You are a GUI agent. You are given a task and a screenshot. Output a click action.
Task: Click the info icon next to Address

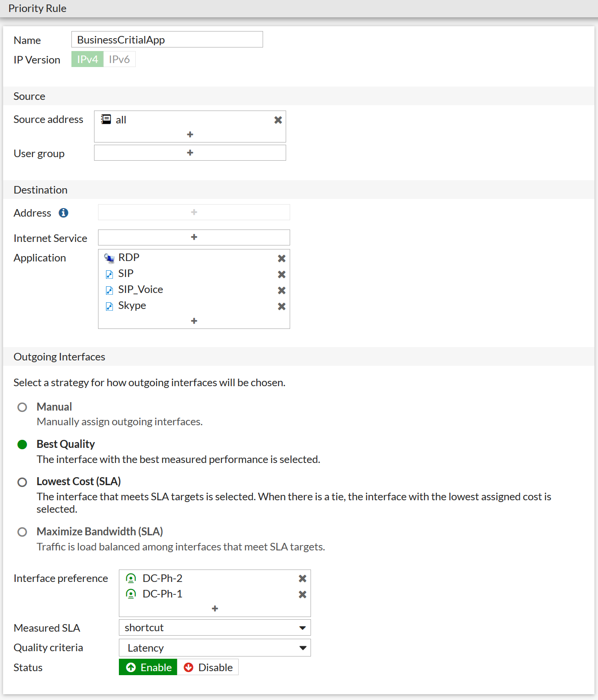coord(63,213)
